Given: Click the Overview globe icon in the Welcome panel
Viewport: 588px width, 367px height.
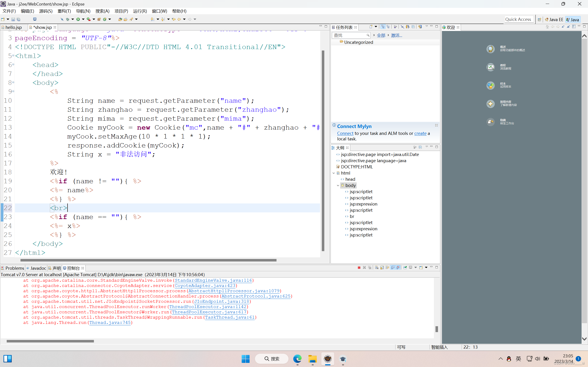Looking at the screenshot, I should point(490,49).
